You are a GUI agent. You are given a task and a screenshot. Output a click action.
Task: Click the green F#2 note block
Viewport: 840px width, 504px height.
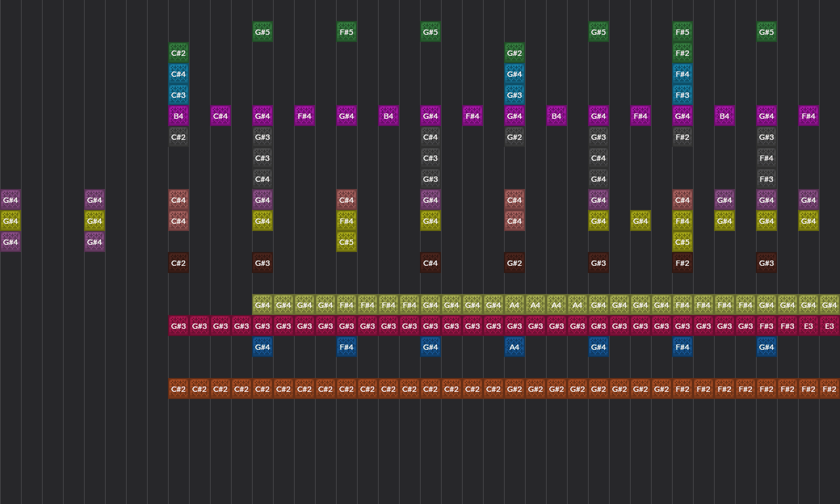(x=682, y=53)
